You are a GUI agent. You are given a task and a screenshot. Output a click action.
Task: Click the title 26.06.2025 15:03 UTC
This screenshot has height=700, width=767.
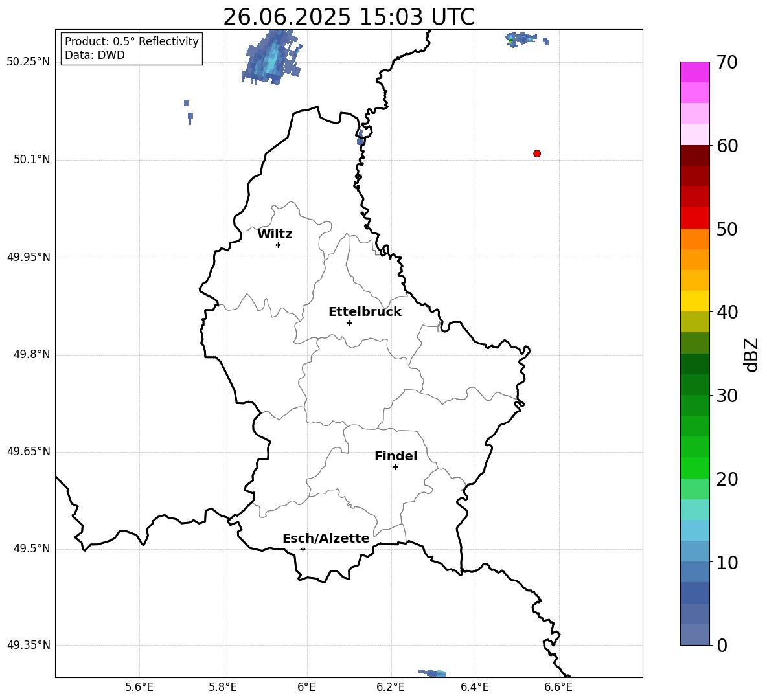point(349,17)
